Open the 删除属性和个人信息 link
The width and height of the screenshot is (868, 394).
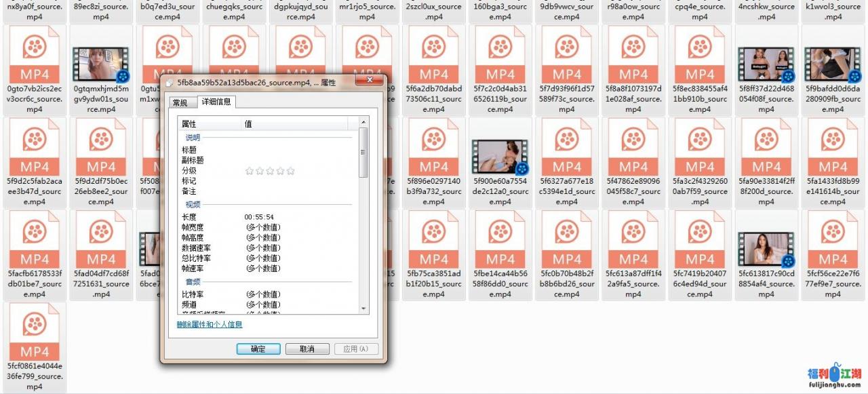[x=210, y=325]
